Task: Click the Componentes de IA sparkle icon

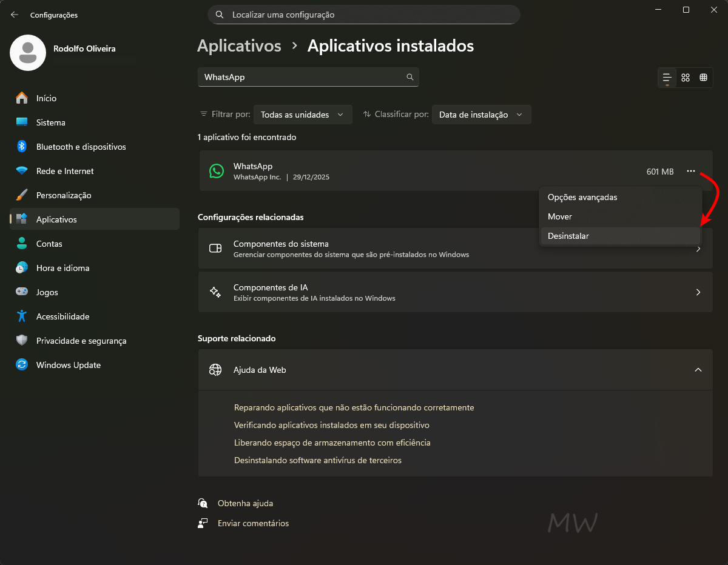Action: (215, 292)
